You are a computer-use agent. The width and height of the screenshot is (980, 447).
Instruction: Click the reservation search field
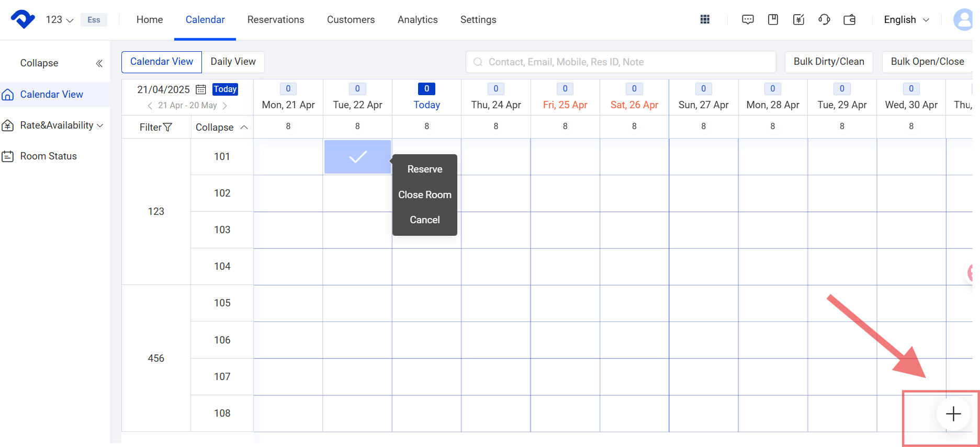(621, 62)
